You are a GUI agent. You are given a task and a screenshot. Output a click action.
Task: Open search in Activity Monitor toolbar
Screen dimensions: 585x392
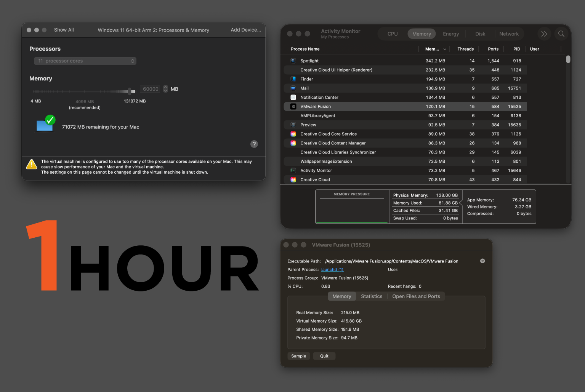561,34
